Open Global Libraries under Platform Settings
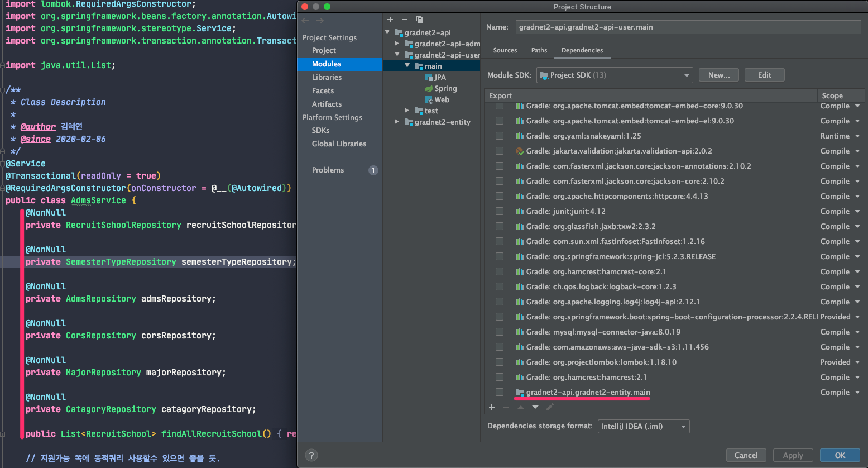The height and width of the screenshot is (468, 868). click(x=339, y=144)
